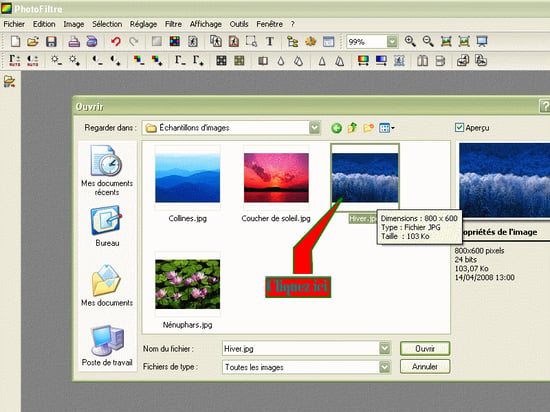
Task: Click the Print toolbar icon
Action: coord(74,41)
